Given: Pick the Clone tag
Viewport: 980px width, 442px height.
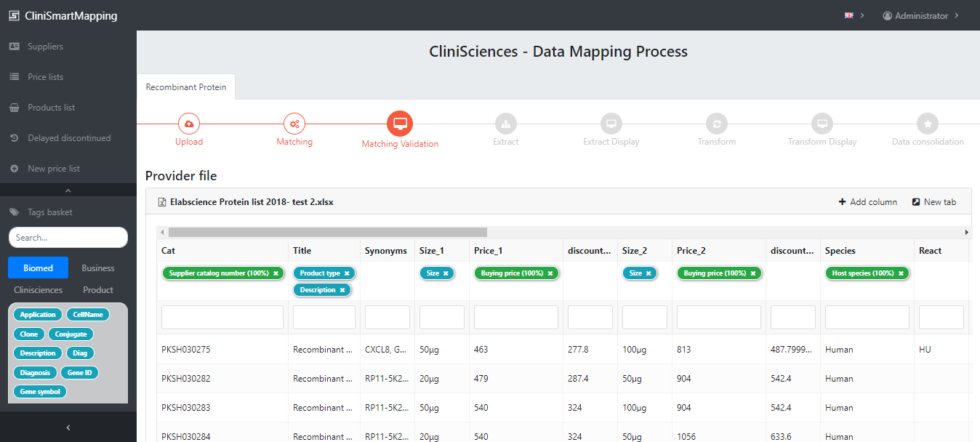Looking at the screenshot, I should pyautogui.click(x=29, y=334).
